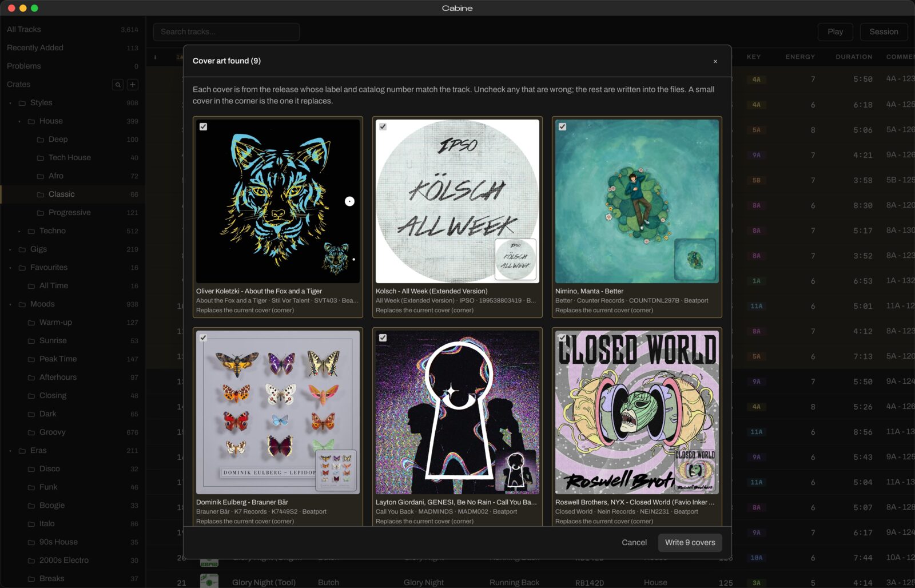Expand the Techno crate folder
Screen dimensions: 915x588
[x=19, y=231]
